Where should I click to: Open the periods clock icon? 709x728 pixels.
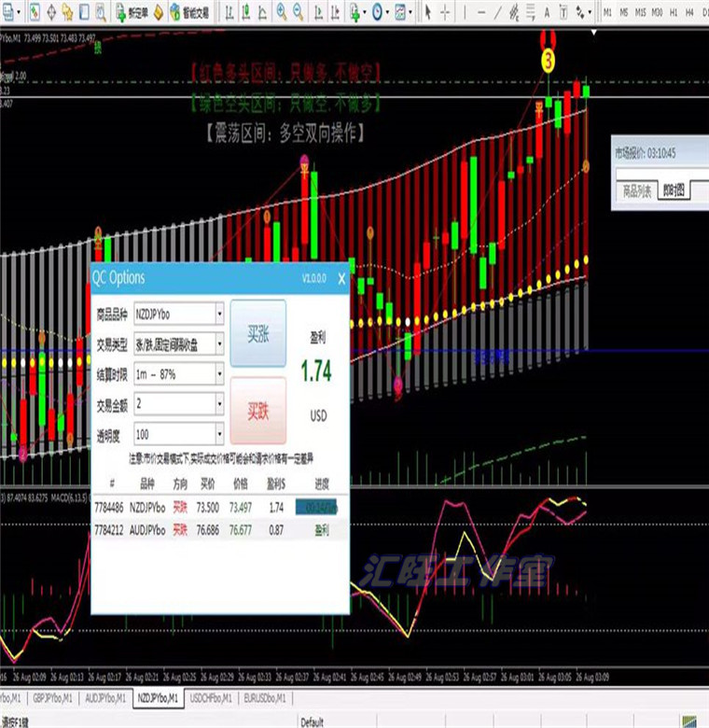tap(377, 12)
